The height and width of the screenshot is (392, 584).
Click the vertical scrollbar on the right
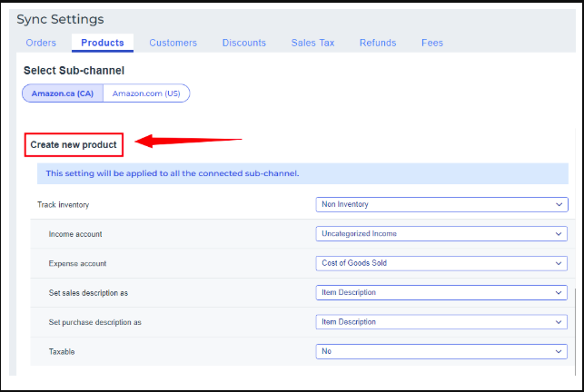click(x=573, y=327)
